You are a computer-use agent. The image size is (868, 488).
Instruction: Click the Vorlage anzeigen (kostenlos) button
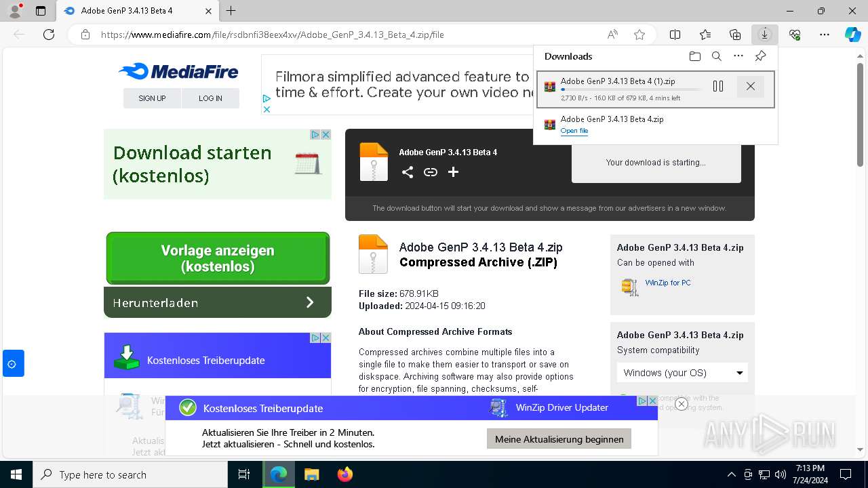[218, 258]
